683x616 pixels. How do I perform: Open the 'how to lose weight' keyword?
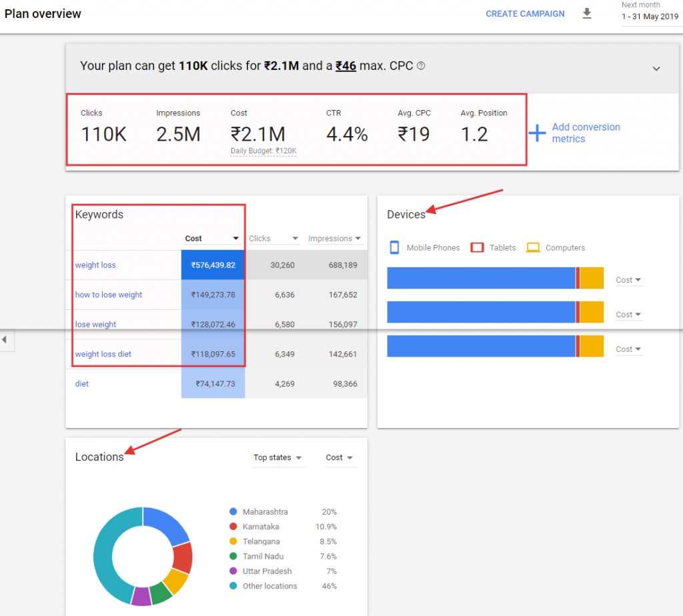coord(109,295)
